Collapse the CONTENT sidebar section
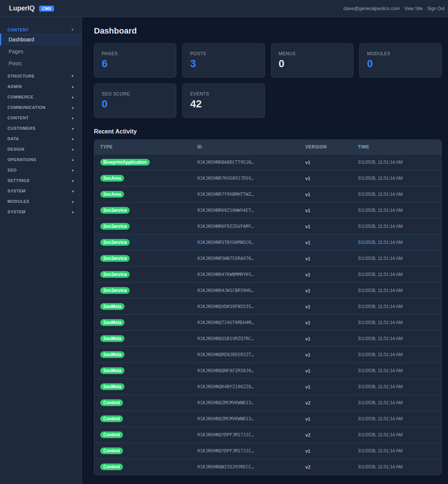The height and width of the screenshot is (484, 448). tap(40, 29)
